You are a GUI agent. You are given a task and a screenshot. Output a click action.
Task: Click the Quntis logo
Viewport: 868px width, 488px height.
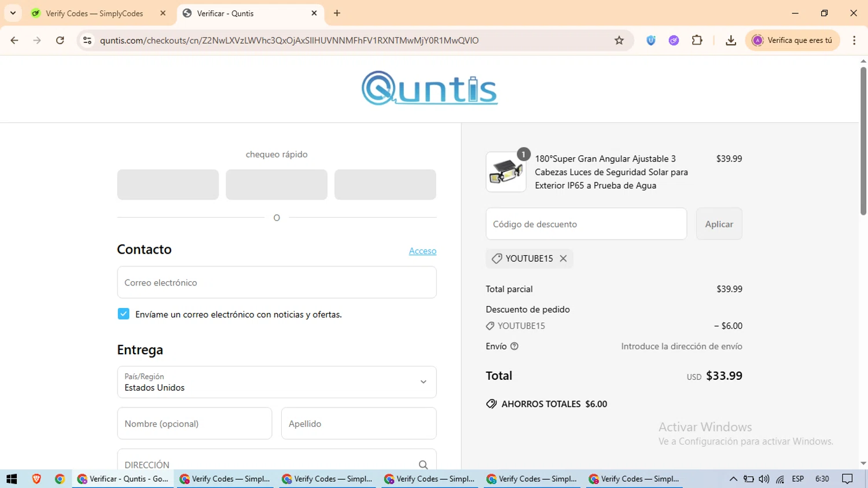point(429,89)
